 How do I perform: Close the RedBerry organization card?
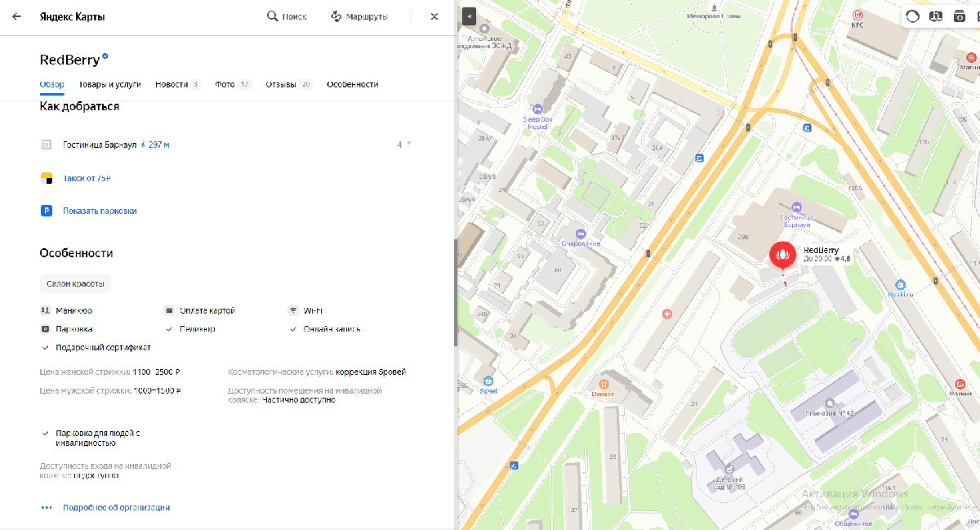[x=434, y=16]
